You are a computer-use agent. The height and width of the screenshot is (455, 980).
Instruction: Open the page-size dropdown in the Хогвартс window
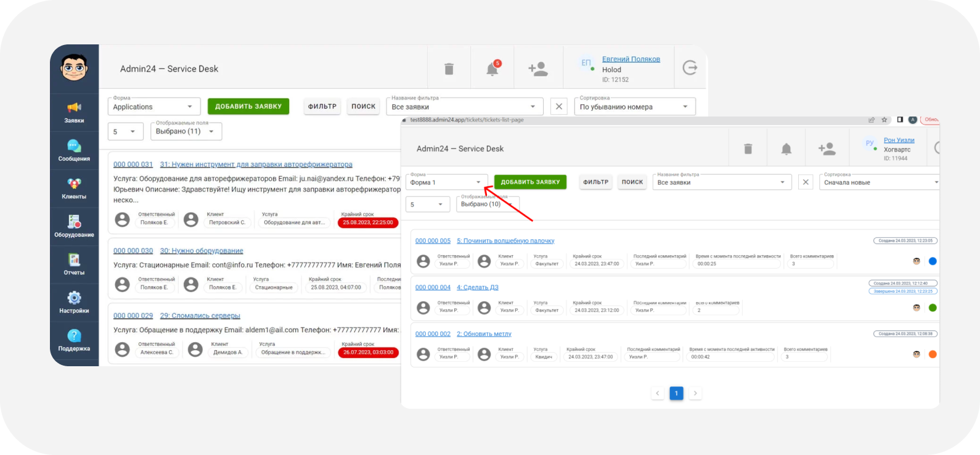[x=428, y=204]
